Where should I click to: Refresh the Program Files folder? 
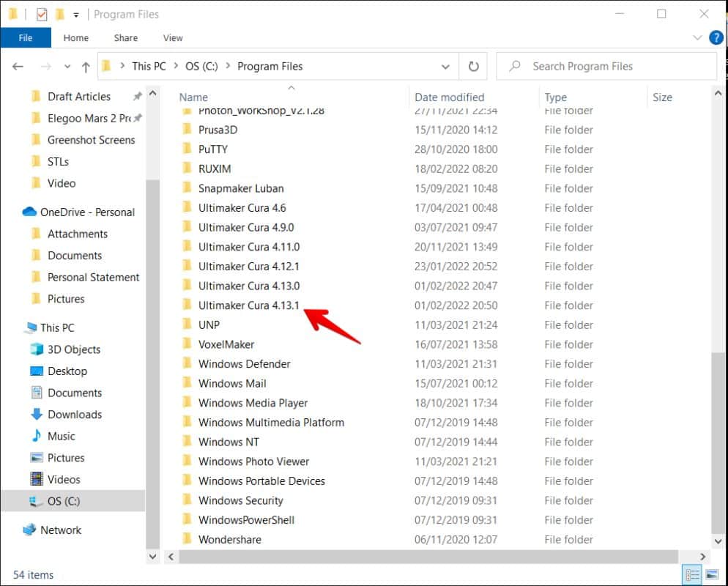[x=473, y=67]
